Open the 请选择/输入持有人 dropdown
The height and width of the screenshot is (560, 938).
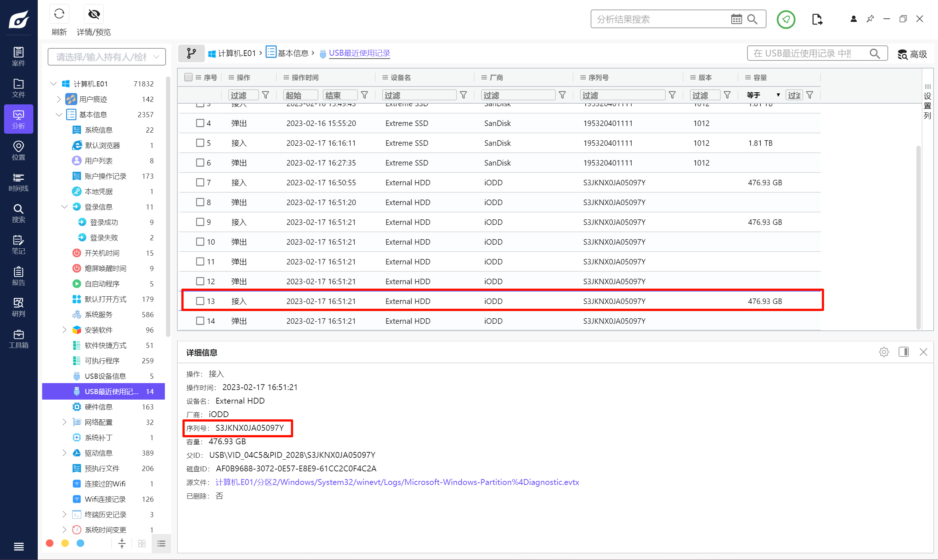(x=107, y=57)
